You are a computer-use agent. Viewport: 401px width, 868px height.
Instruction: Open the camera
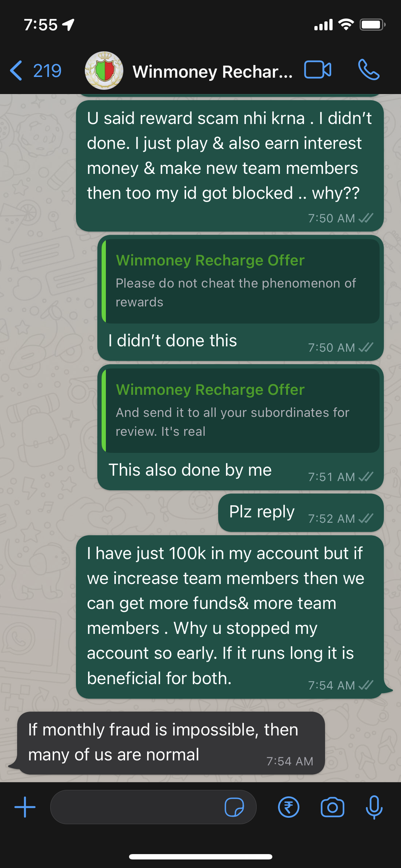[x=332, y=807]
